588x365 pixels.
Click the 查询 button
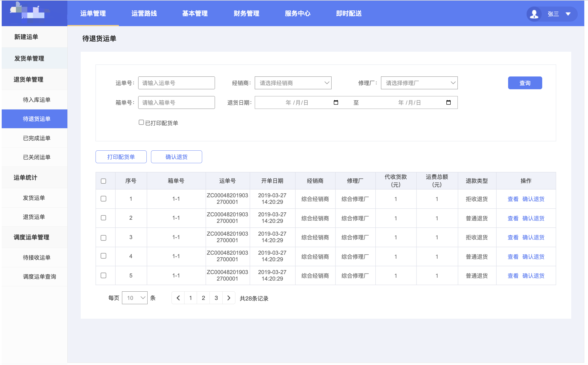525,83
